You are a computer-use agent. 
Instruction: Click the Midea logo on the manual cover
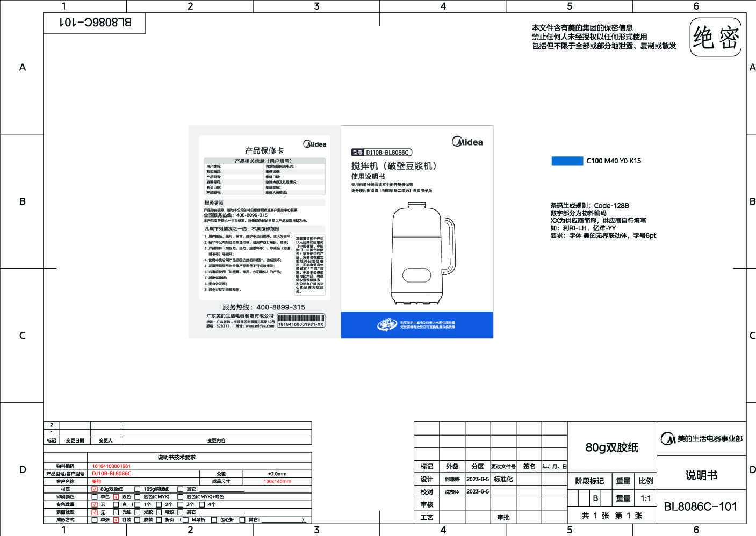[467, 142]
